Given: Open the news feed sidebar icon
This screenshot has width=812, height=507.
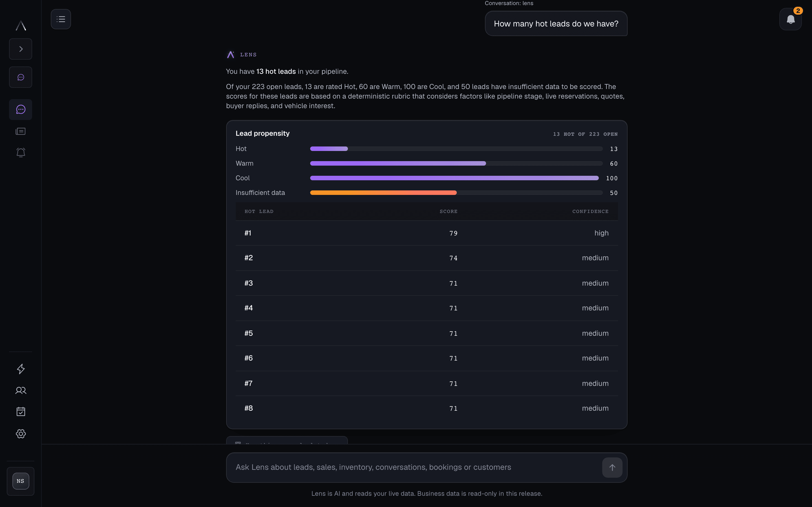Looking at the screenshot, I should 21,131.
